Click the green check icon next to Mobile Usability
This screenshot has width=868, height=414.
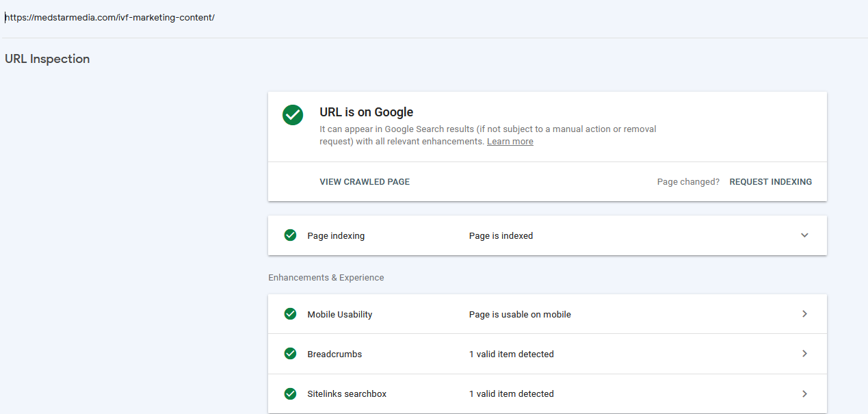tap(290, 314)
